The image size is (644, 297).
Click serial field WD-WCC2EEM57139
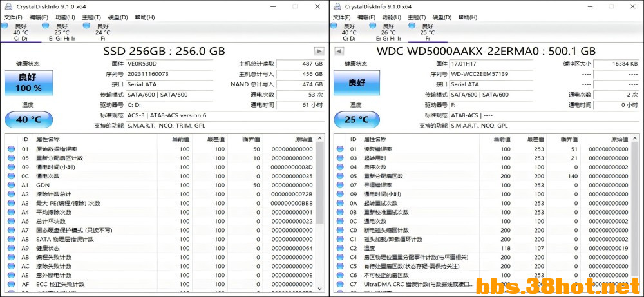pyautogui.click(x=491, y=74)
